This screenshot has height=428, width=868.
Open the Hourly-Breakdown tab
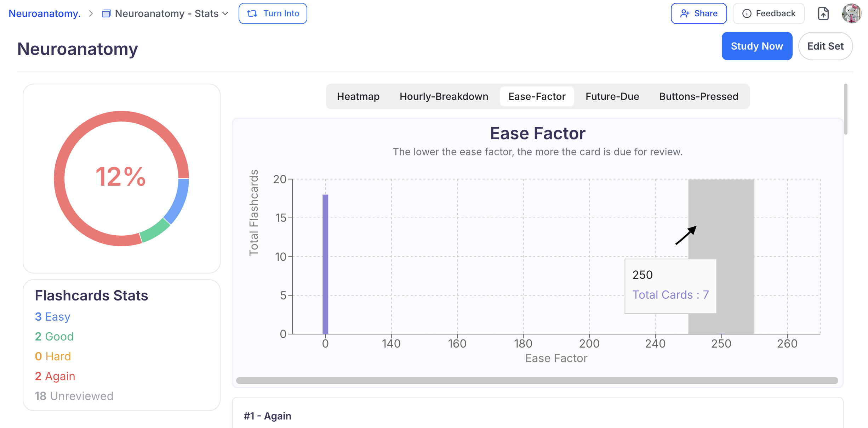pos(444,96)
